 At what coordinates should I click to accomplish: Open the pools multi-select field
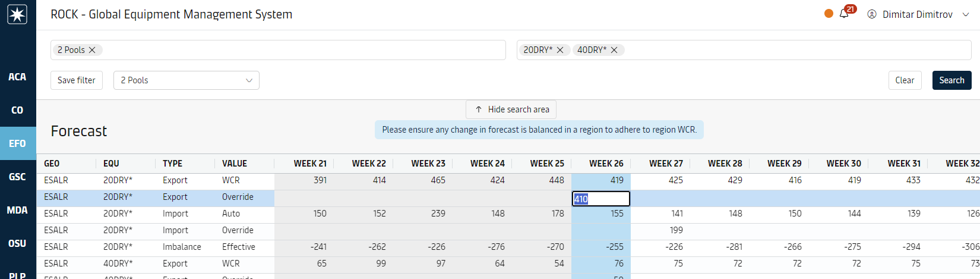297,50
